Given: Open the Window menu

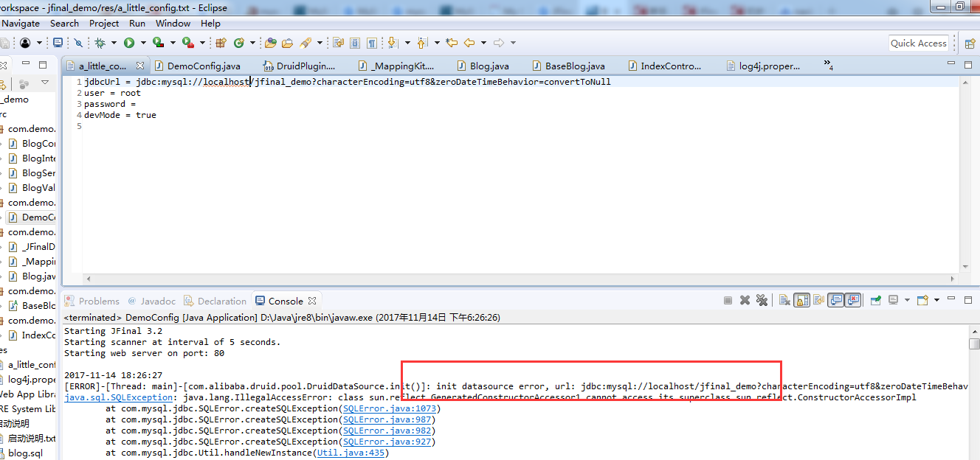Looking at the screenshot, I should point(173,24).
